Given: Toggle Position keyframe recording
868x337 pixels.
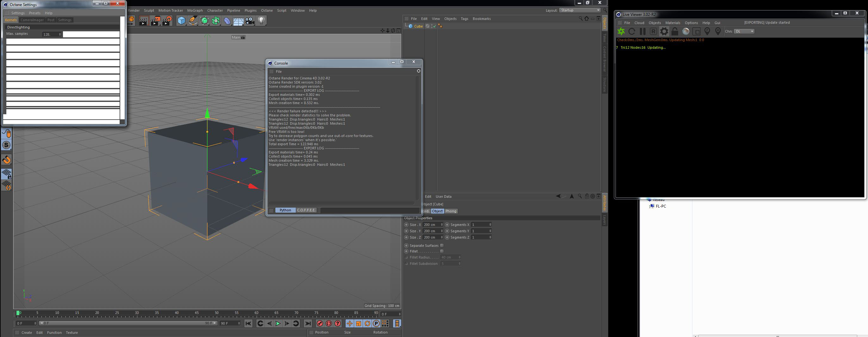Looking at the screenshot, I should click(x=350, y=323).
